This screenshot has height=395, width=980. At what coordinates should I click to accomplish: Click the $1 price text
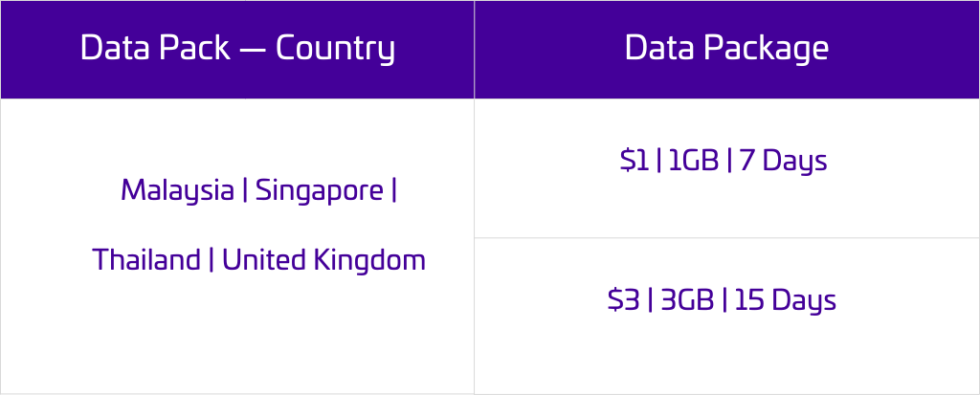tap(634, 161)
